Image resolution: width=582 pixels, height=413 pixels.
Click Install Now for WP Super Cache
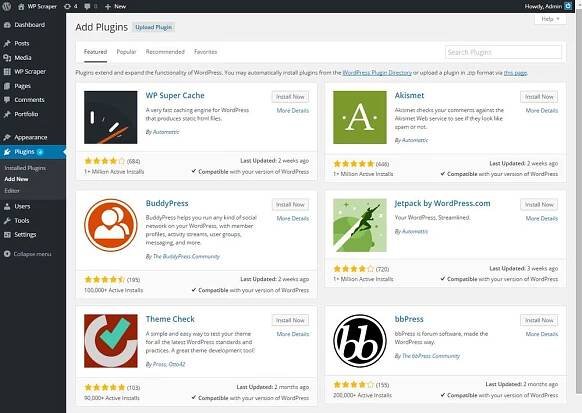coord(290,97)
